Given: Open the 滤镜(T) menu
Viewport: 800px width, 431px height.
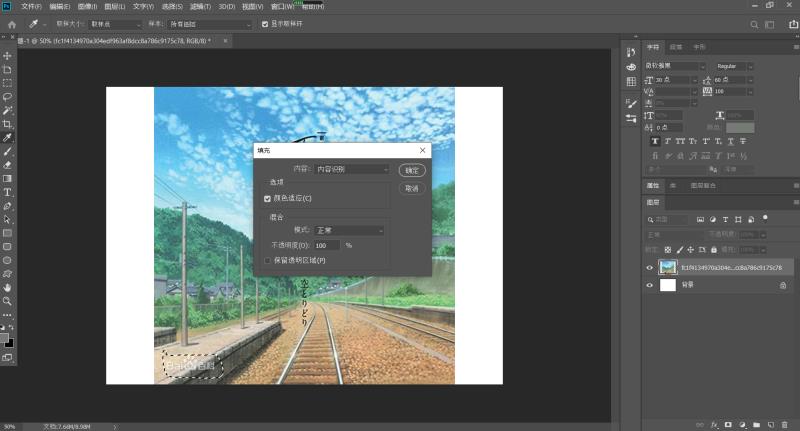Looking at the screenshot, I should point(200,7).
